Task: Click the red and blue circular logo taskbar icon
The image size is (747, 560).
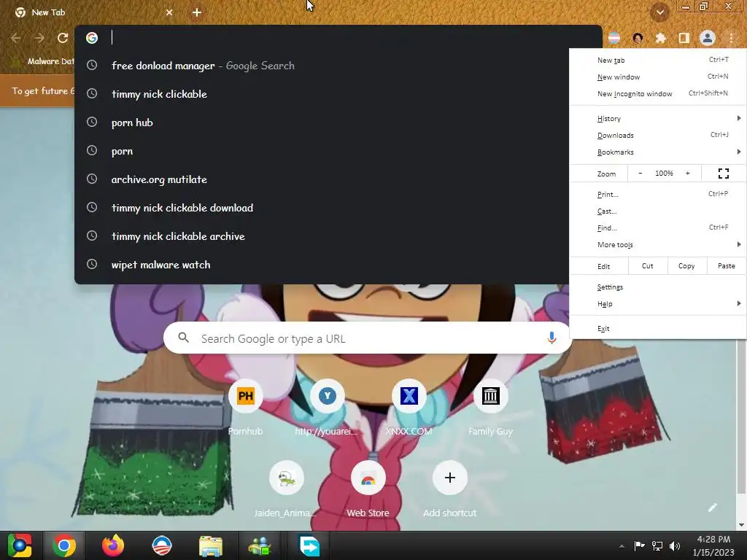Action: point(161,545)
